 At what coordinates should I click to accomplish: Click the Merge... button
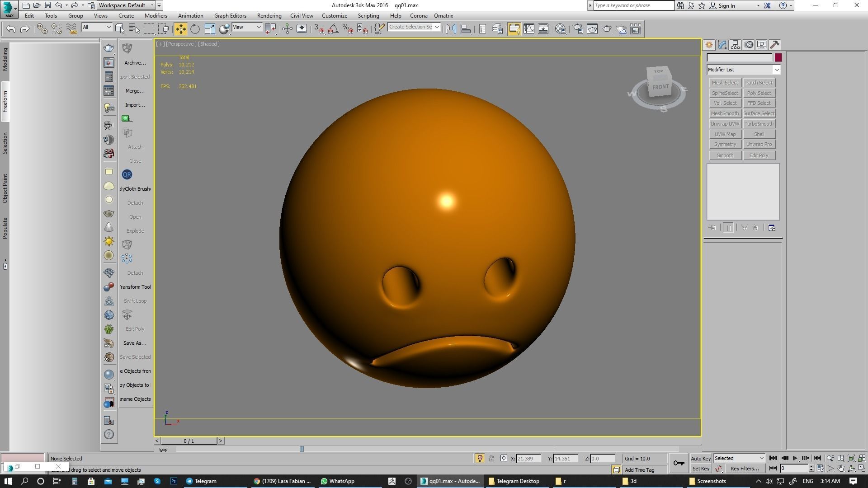(x=135, y=91)
